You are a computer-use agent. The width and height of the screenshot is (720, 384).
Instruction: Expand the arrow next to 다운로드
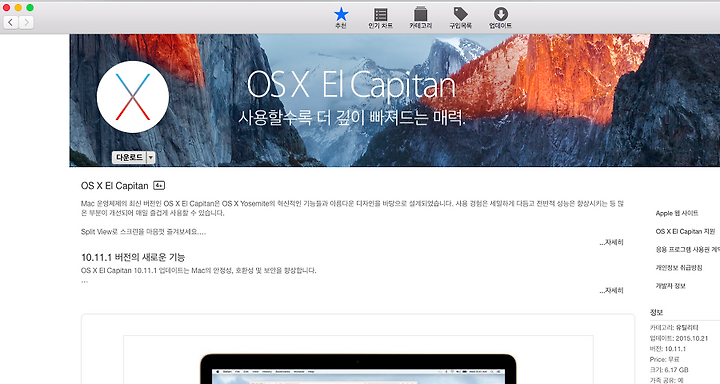pos(151,158)
